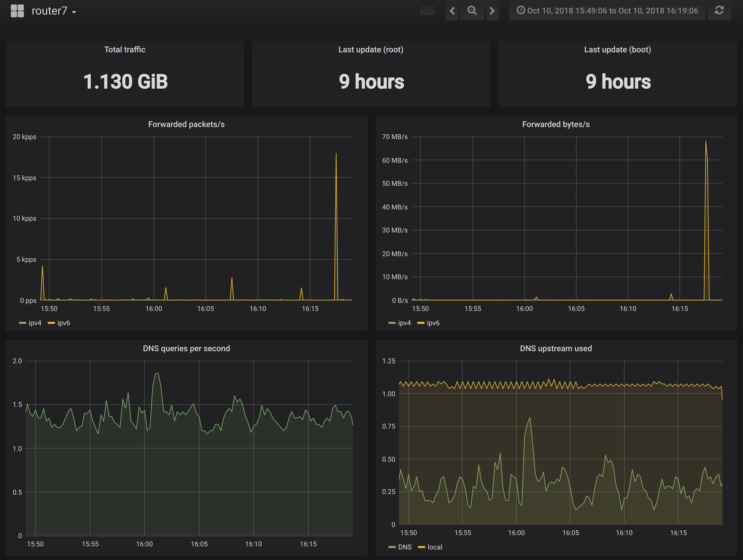
Task: Click the 1.130 GiB total traffic value
Action: [x=125, y=82]
